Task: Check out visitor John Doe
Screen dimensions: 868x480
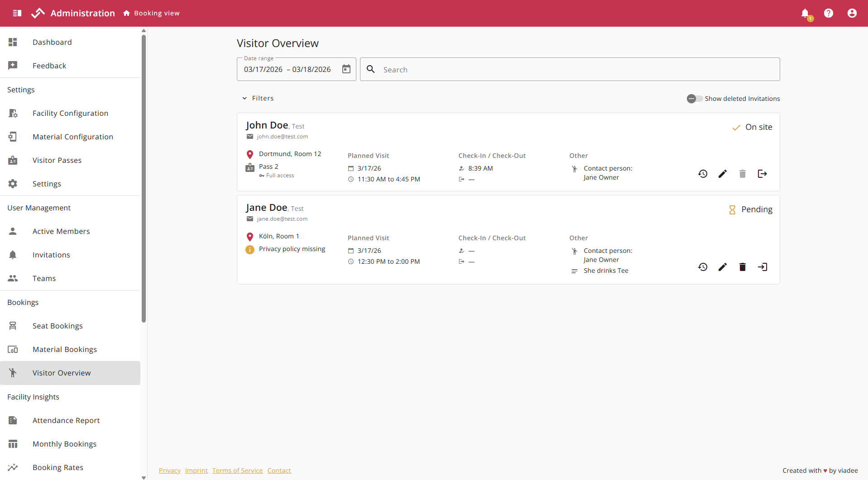Action: pyautogui.click(x=762, y=173)
